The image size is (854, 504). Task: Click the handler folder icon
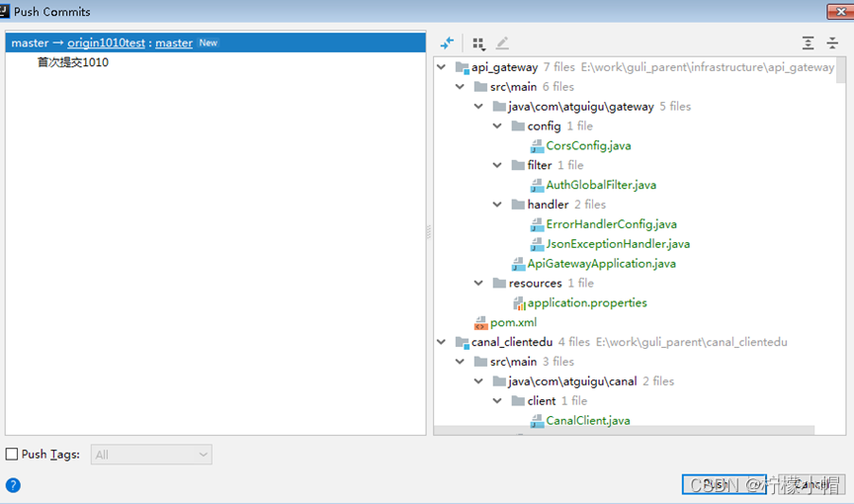click(x=518, y=205)
